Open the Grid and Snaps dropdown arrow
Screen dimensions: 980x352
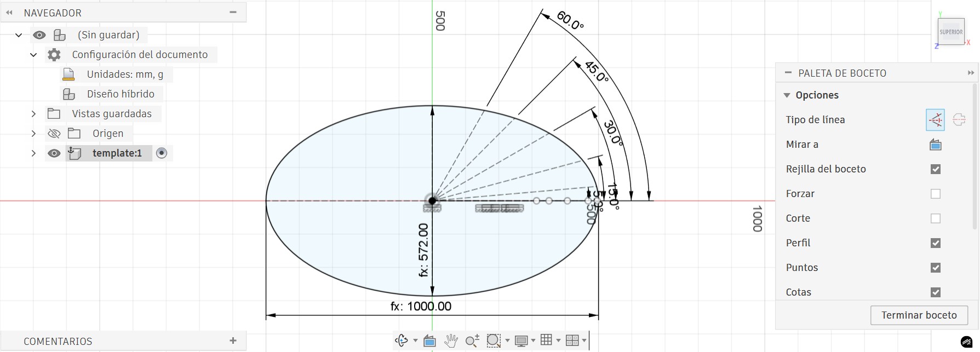click(558, 341)
